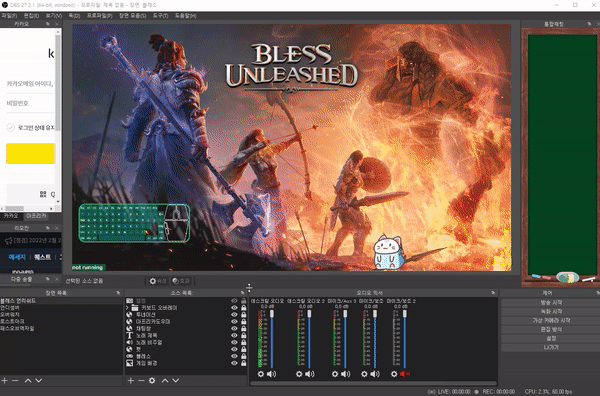The height and width of the screenshot is (396, 600).
Task: Click 녹화 시작 to start recording
Action: [551, 311]
